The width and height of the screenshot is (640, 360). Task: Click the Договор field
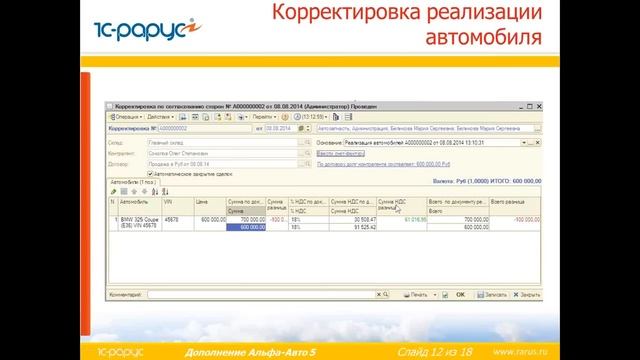point(222,164)
